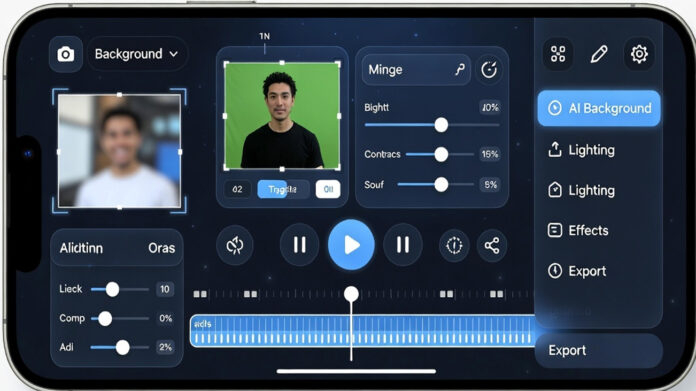
Task: Tap the camera icon button
Action: (x=66, y=54)
